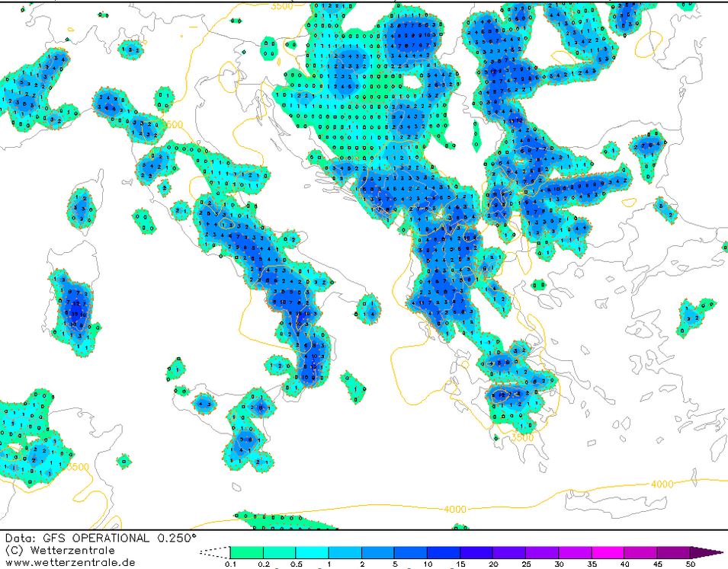Click the dotted white arrow before 0.1
Viewport: 728px width, 569px height.
(214, 552)
